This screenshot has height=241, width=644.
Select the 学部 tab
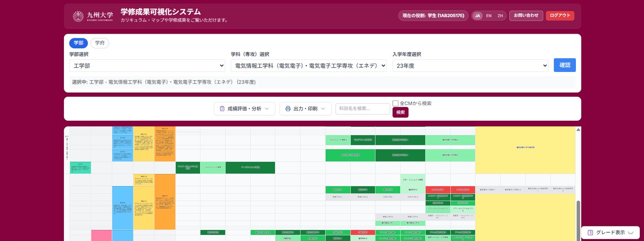pos(79,43)
